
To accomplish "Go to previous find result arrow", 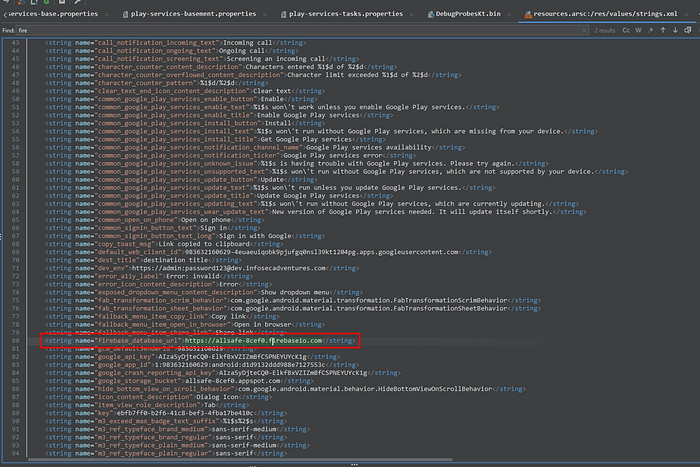I will 663,30.
